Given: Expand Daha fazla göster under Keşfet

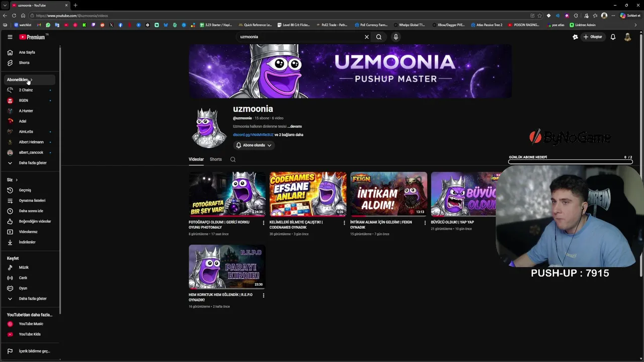Looking at the screenshot, I should pyautogui.click(x=30, y=299).
